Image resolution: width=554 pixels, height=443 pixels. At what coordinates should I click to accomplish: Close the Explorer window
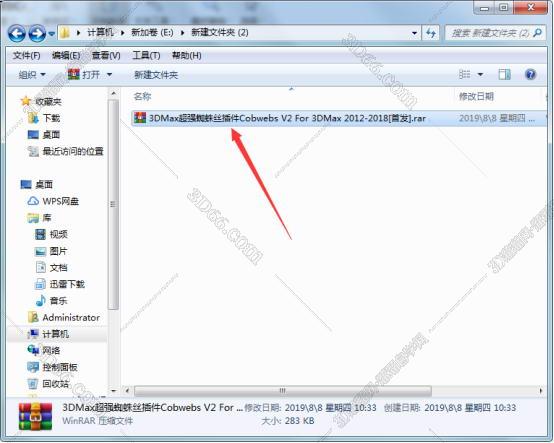531,7
